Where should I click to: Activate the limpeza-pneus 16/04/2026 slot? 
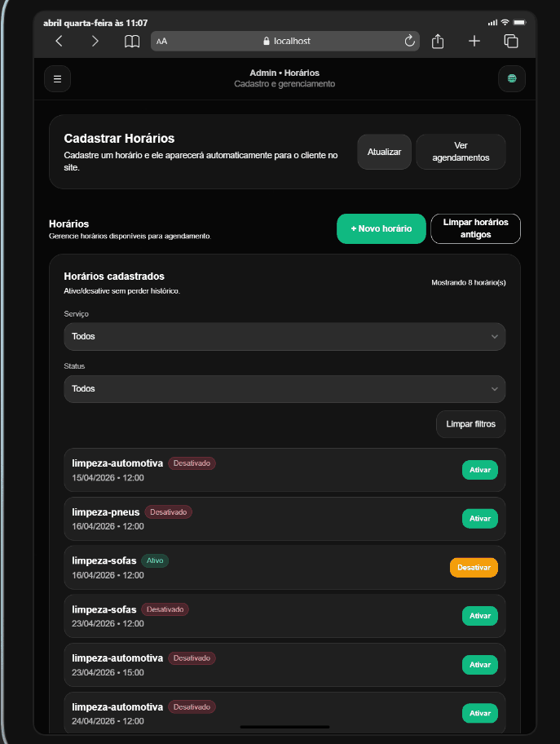(479, 519)
